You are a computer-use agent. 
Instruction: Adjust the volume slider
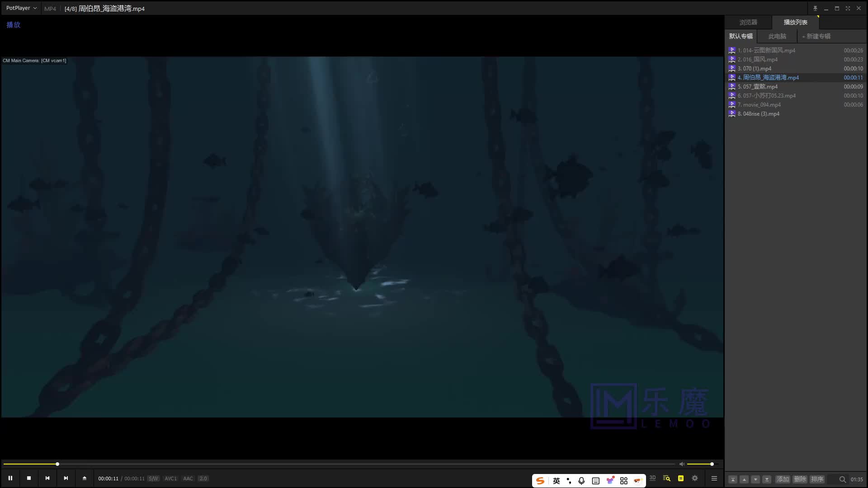coord(702,464)
